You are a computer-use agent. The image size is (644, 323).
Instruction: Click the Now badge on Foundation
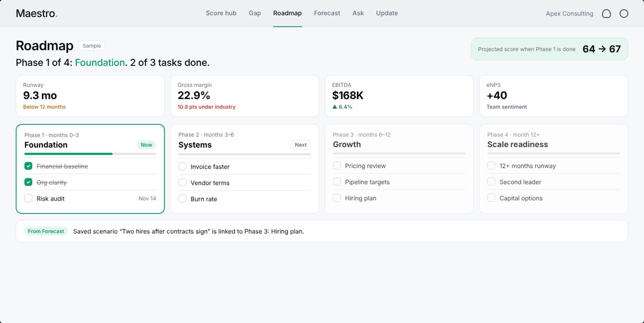tap(146, 144)
